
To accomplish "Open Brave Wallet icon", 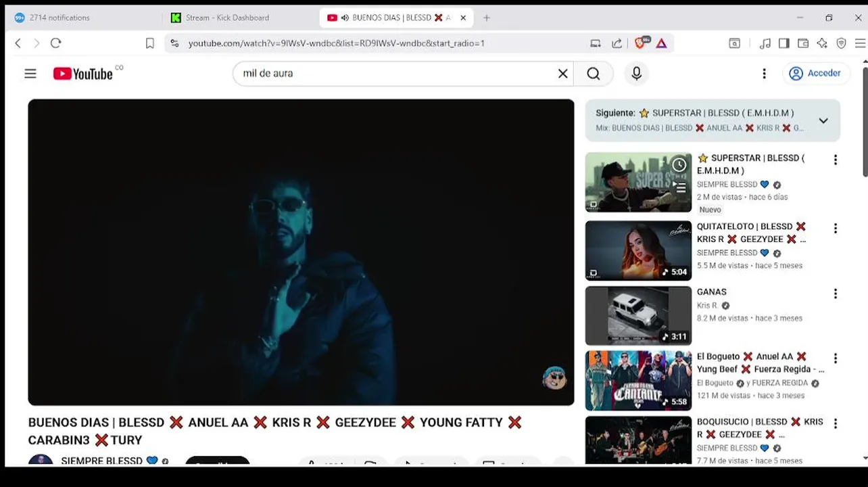I will (x=803, y=43).
